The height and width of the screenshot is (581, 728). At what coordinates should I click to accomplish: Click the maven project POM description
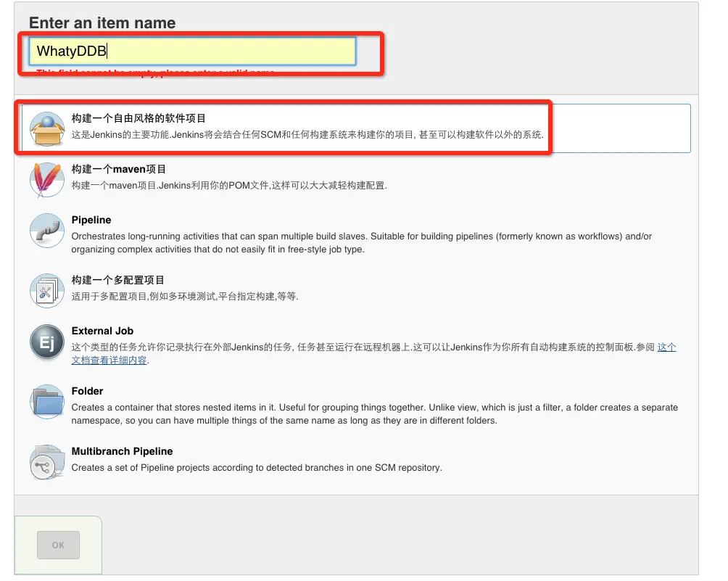point(229,185)
